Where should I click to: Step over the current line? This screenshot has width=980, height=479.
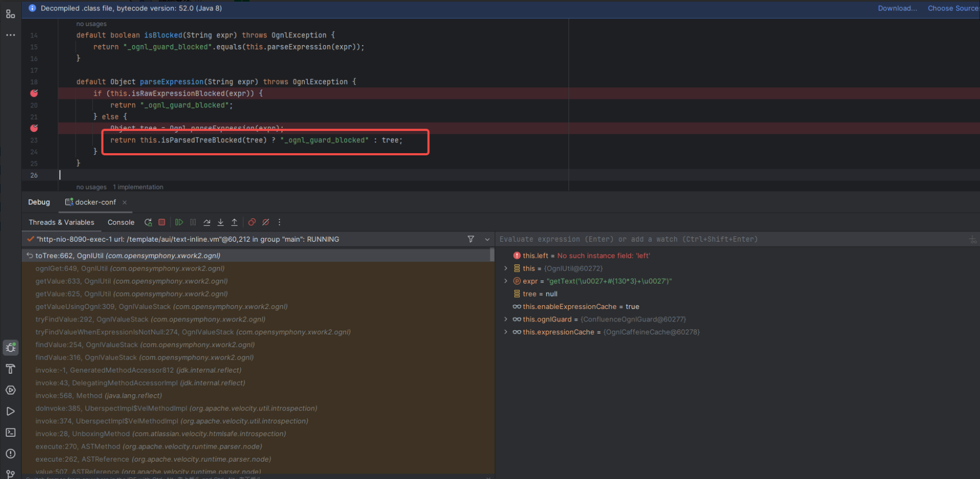tap(207, 222)
